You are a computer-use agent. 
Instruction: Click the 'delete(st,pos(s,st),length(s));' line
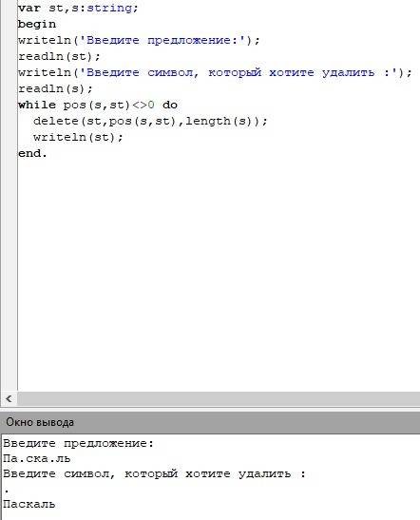pyautogui.click(x=150, y=121)
